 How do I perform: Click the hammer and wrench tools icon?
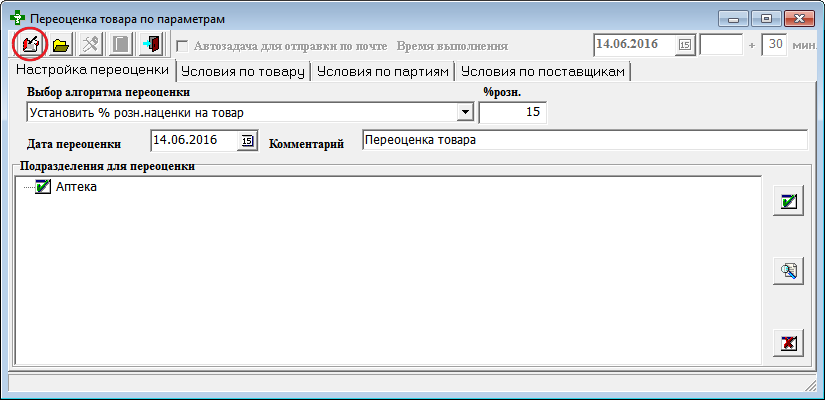click(90, 45)
